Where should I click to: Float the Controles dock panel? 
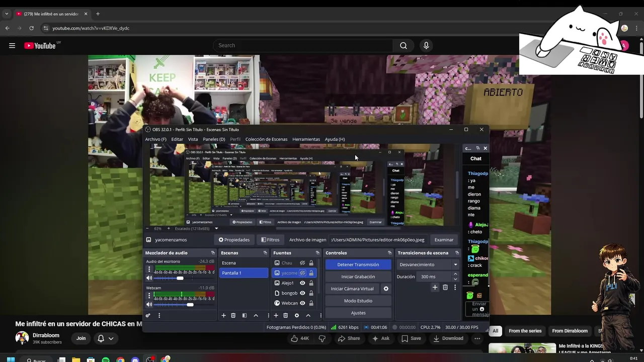coord(389,253)
